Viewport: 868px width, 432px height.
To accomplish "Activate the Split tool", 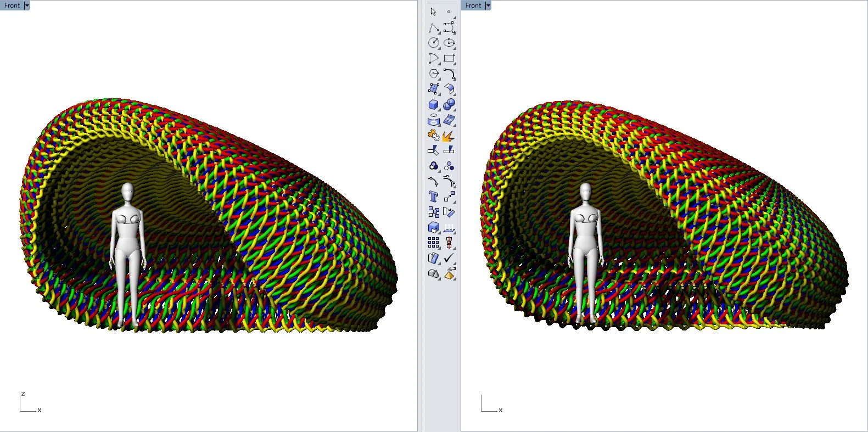I will pos(449,150).
